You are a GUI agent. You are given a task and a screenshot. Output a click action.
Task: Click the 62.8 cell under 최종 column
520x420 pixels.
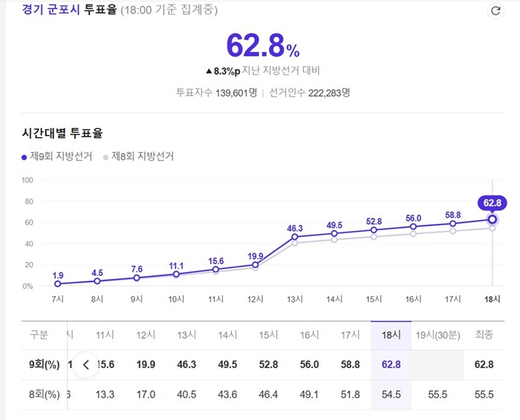484,364
